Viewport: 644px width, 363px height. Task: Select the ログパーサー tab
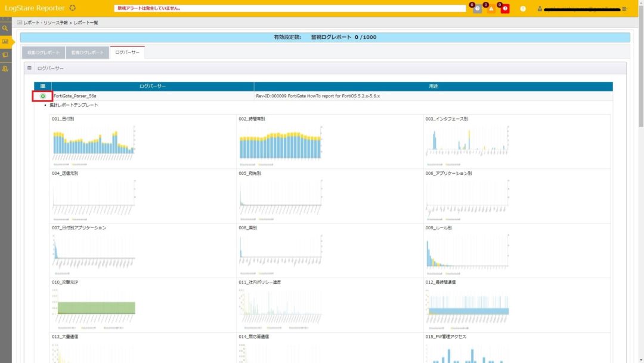tap(128, 52)
